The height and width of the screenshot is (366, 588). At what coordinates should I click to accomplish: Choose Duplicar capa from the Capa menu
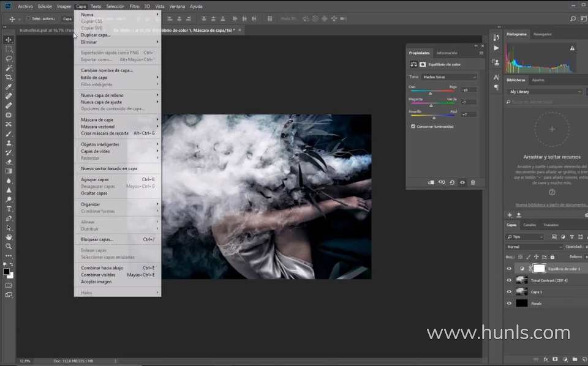pos(96,35)
